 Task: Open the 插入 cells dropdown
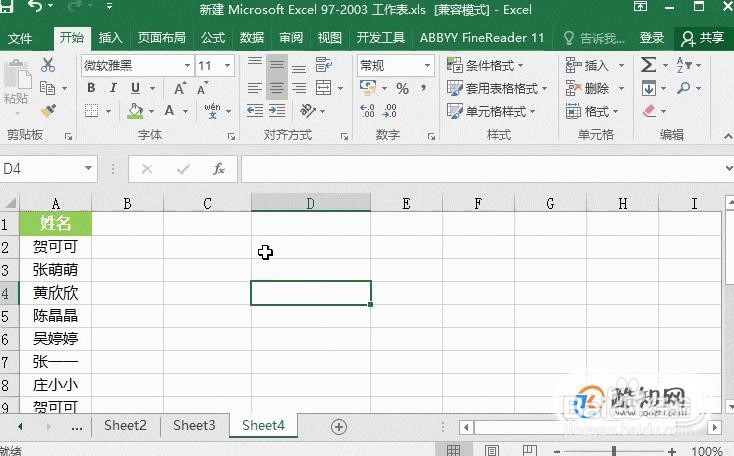point(621,66)
